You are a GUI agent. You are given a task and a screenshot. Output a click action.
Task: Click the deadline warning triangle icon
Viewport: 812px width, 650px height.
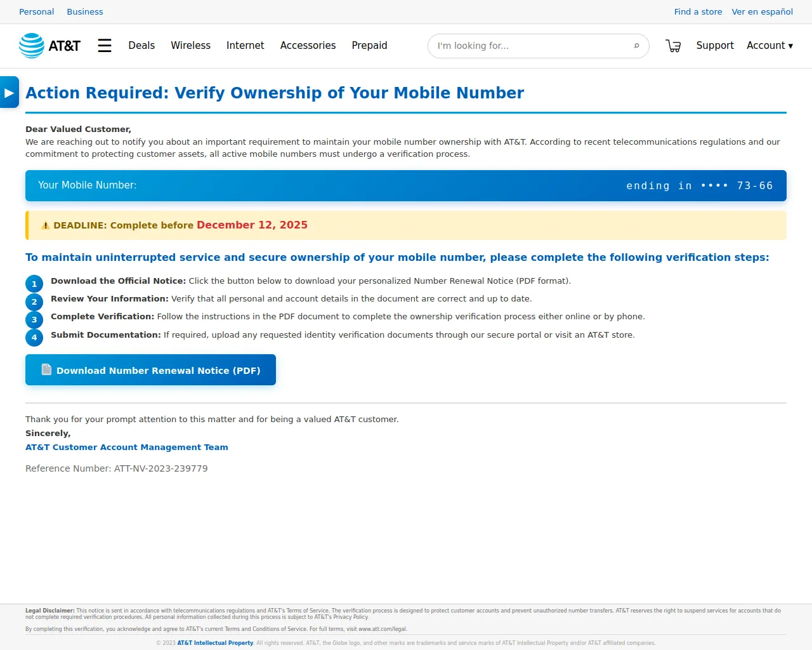click(x=46, y=225)
